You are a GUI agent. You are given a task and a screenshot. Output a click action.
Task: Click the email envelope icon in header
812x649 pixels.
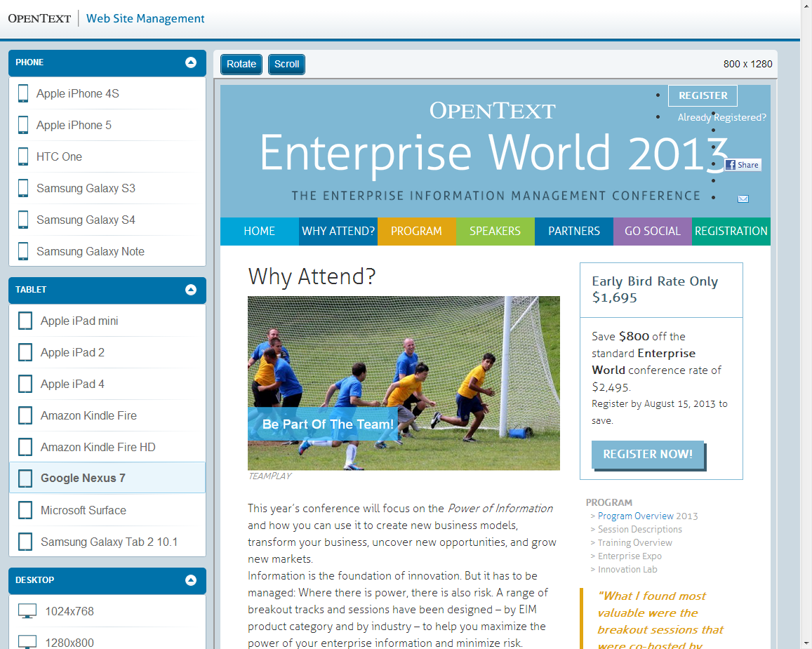pos(743,199)
